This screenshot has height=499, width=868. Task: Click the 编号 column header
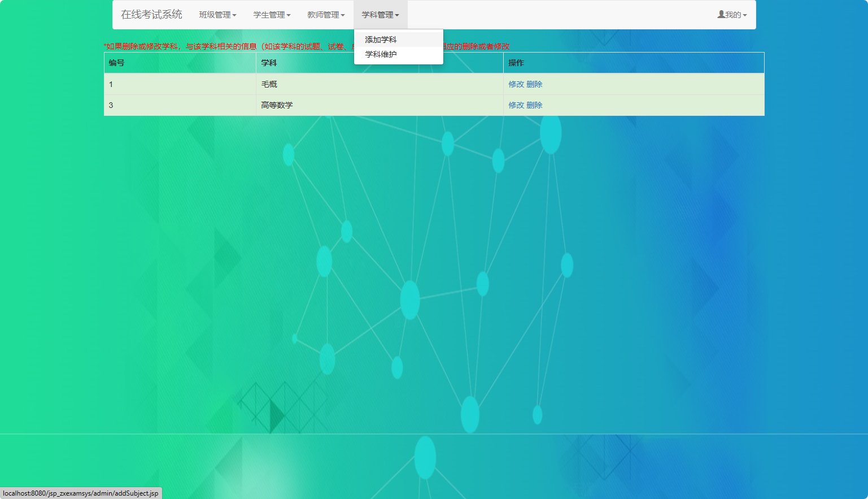116,63
